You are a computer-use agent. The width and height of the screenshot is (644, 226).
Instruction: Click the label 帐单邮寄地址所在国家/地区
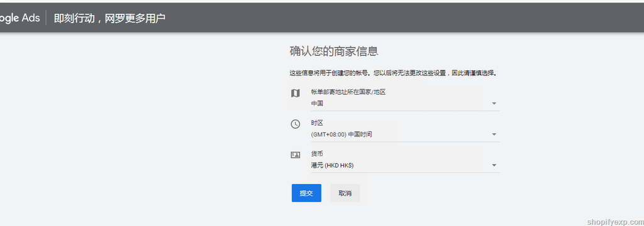point(348,92)
